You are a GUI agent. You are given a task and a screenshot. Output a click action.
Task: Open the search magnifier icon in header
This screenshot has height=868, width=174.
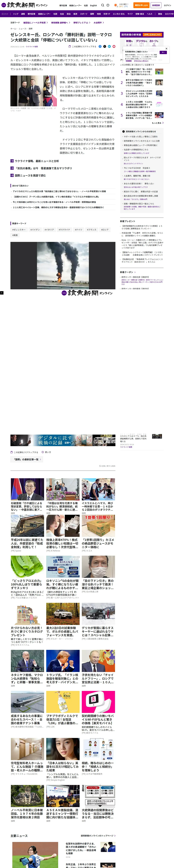(x=103, y=5)
